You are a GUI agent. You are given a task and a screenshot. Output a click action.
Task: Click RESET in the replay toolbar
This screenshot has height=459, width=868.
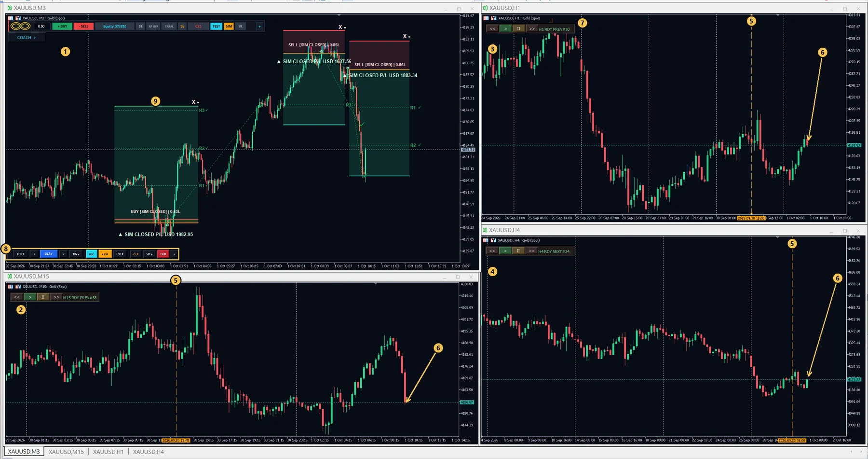20,254
